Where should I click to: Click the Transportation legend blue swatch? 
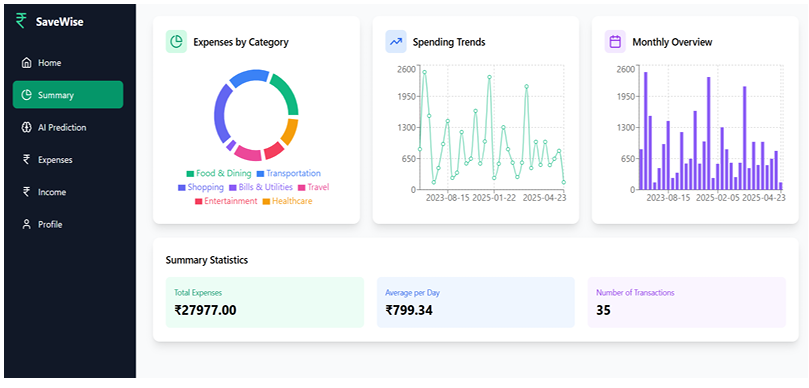(x=261, y=174)
